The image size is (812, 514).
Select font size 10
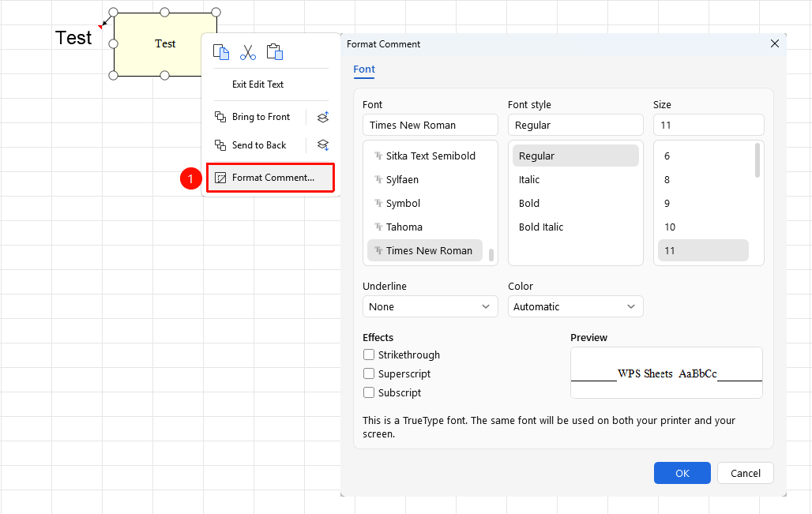pyautogui.click(x=703, y=227)
